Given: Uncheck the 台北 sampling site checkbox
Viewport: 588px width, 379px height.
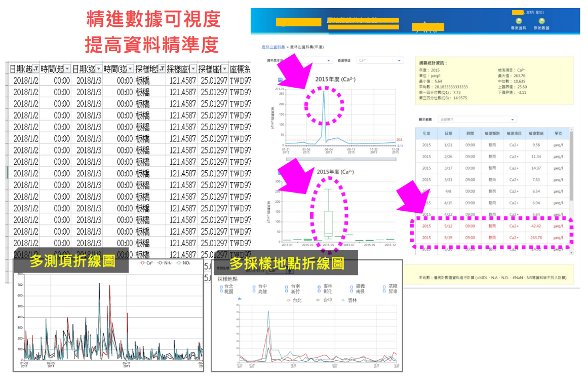Looking at the screenshot, I should pos(221,287).
